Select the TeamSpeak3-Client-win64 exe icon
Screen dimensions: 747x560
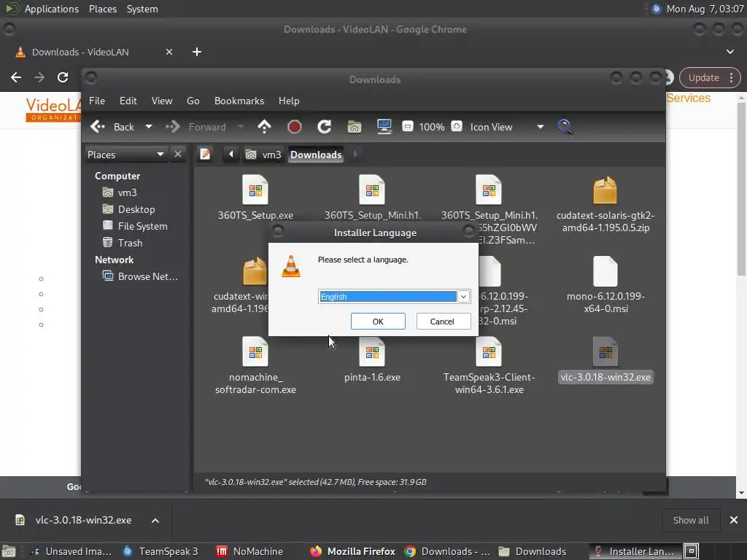[x=489, y=352]
